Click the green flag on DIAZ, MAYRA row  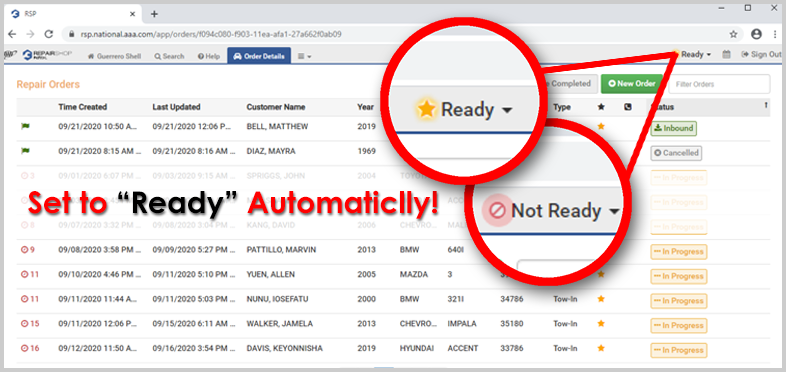25,151
